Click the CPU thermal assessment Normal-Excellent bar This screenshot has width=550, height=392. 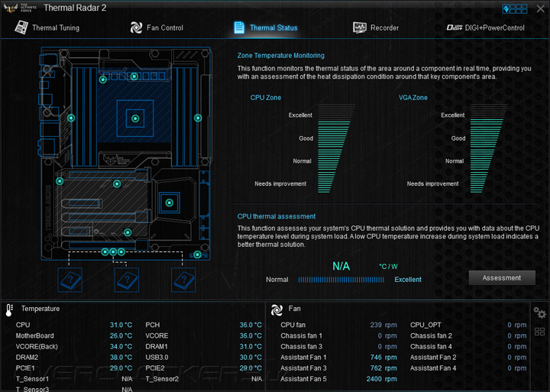tap(341, 280)
